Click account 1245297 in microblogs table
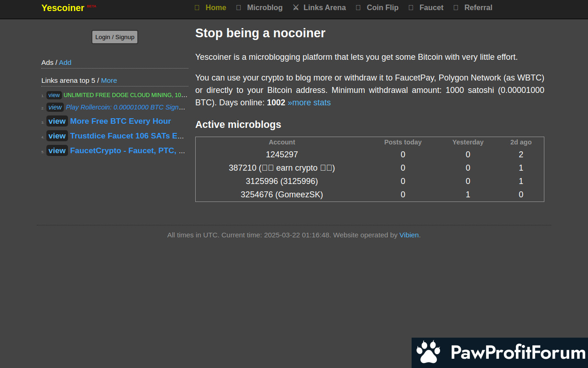The width and height of the screenshot is (588, 368). click(282, 155)
